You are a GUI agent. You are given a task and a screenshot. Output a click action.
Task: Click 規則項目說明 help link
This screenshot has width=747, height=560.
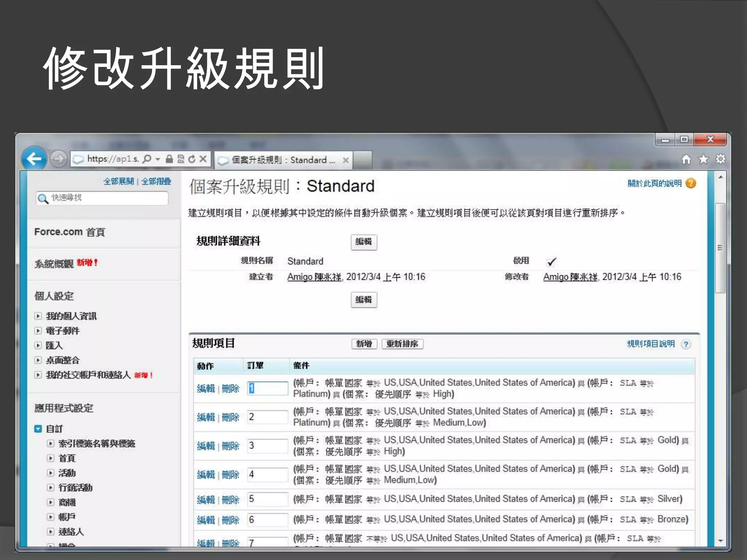pyautogui.click(x=651, y=344)
